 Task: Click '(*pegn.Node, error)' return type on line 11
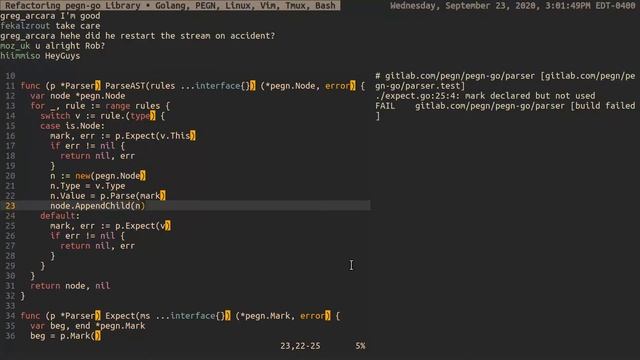[308, 86]
